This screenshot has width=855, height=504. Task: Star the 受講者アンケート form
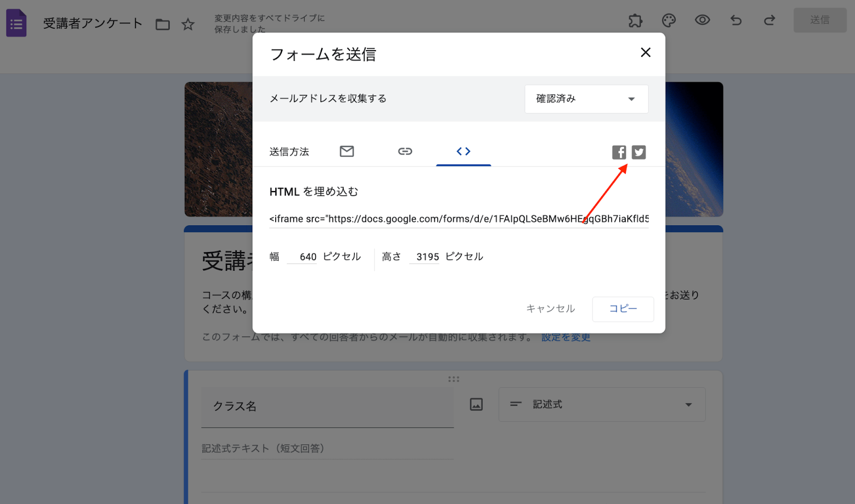[188, 24]
